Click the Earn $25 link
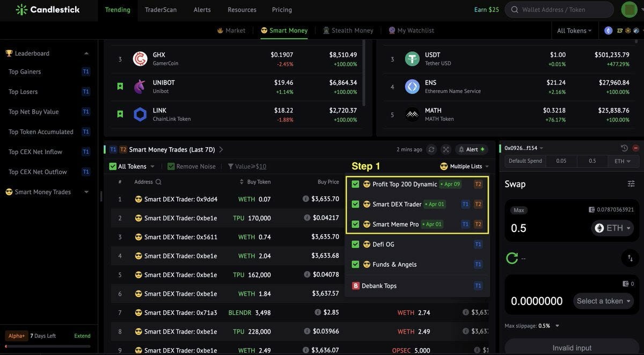The image size is (644, 355). [487, 10]
